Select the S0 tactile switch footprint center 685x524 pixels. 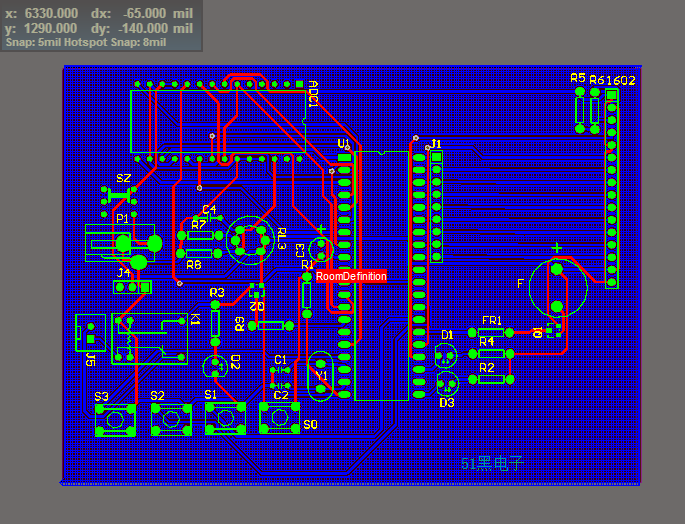click(280, 418)
